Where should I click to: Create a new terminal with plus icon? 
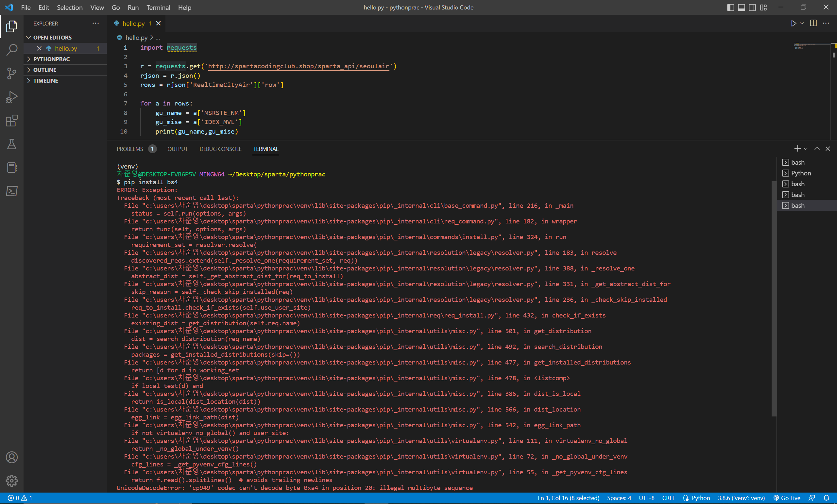[797, 149]
